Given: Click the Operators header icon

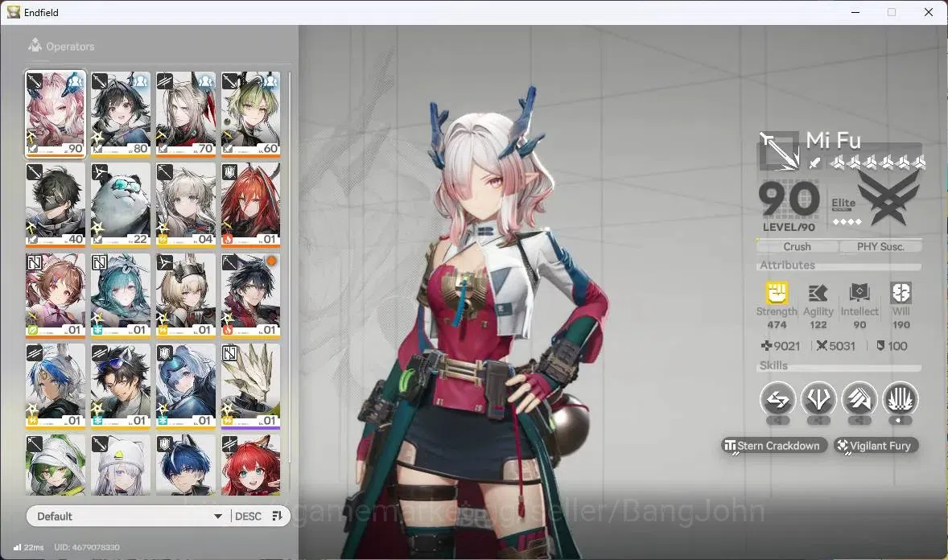Looking at the screenshot, I should coord(35,45).
